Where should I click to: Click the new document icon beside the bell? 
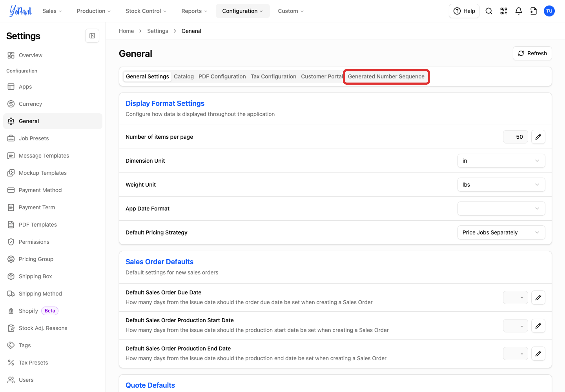coord(534,11)
